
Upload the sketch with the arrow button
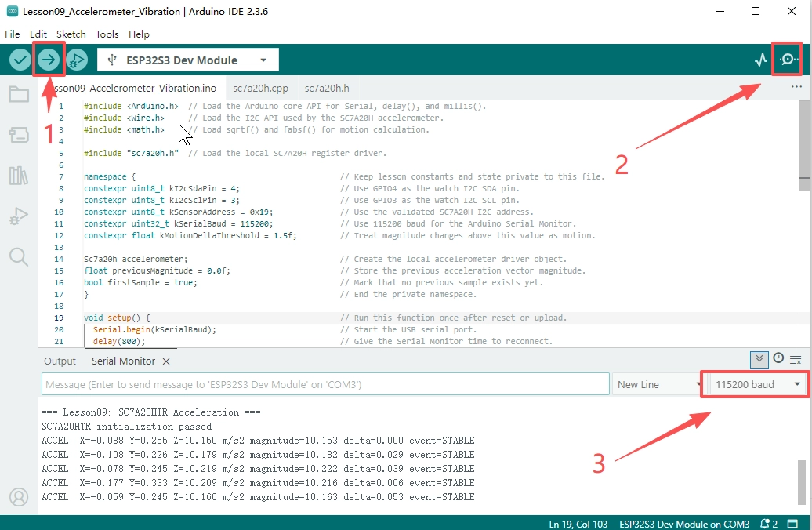coord(48,60)
